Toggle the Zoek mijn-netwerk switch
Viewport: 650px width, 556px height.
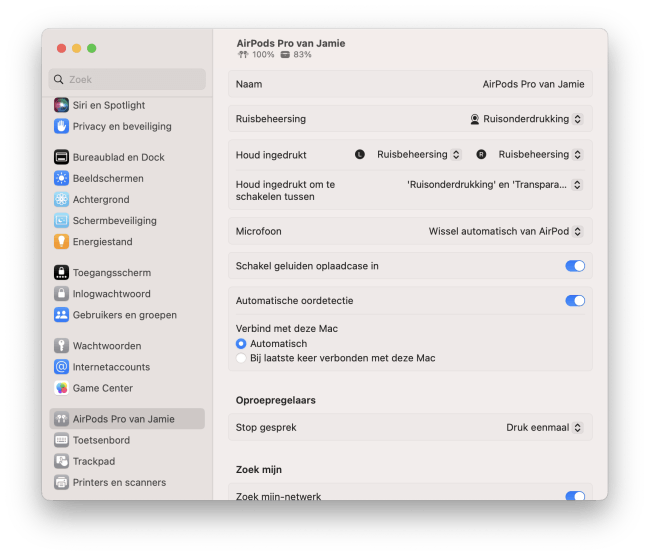click(x=575, y=496)
